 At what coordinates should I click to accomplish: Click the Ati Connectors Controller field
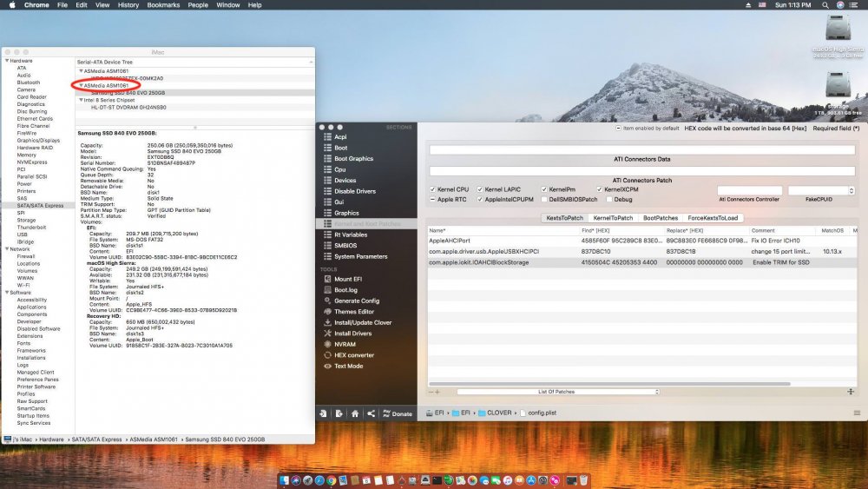750,190
